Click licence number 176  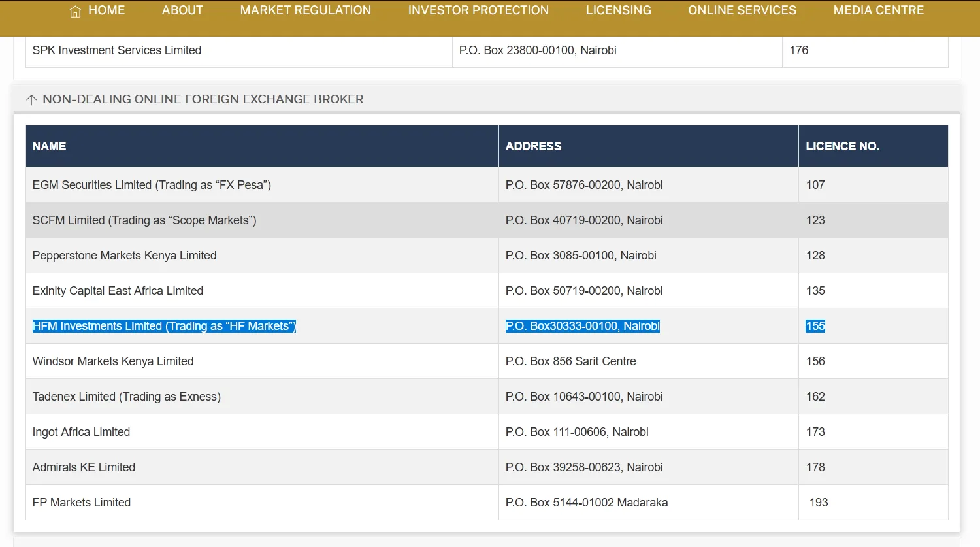[799, 50]
